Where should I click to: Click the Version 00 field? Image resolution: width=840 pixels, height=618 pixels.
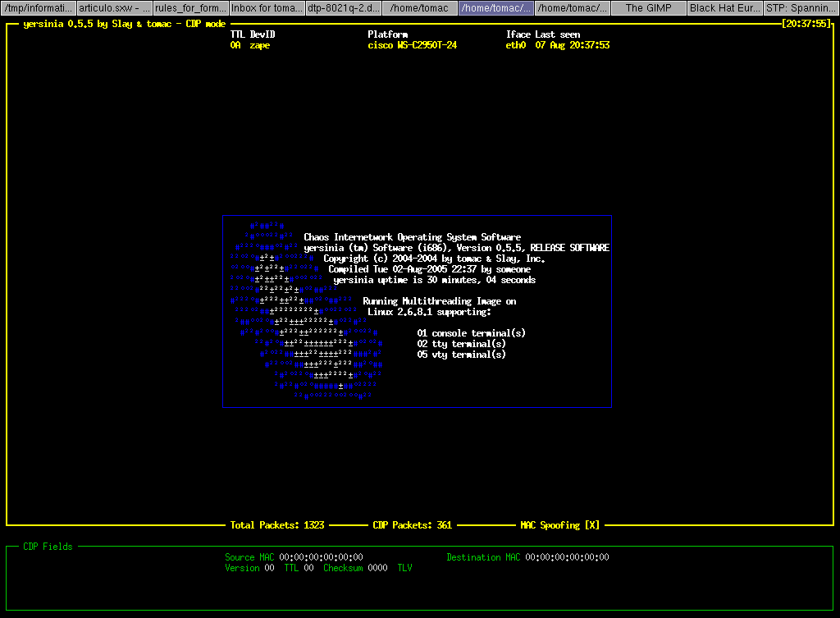pos(249,568)
